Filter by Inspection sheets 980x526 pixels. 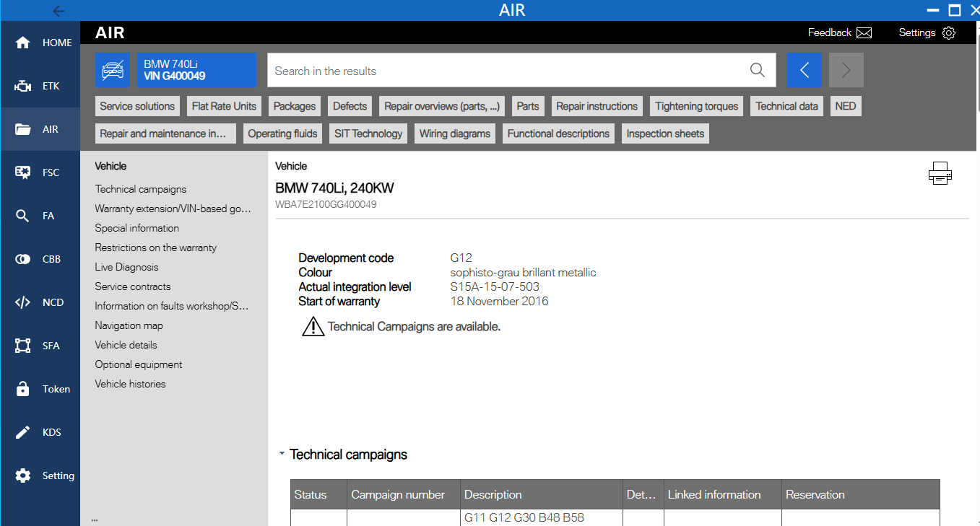tap(665, 133)
